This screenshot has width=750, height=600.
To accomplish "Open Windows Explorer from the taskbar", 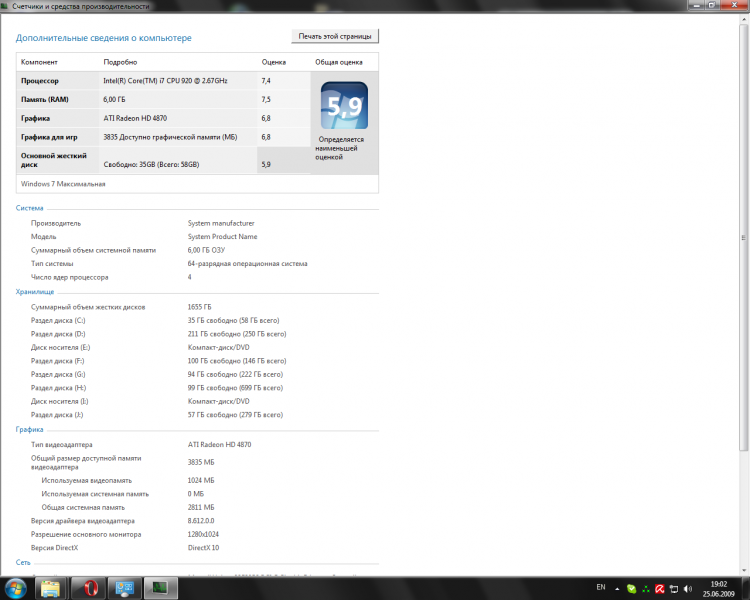I will [50, 588].
